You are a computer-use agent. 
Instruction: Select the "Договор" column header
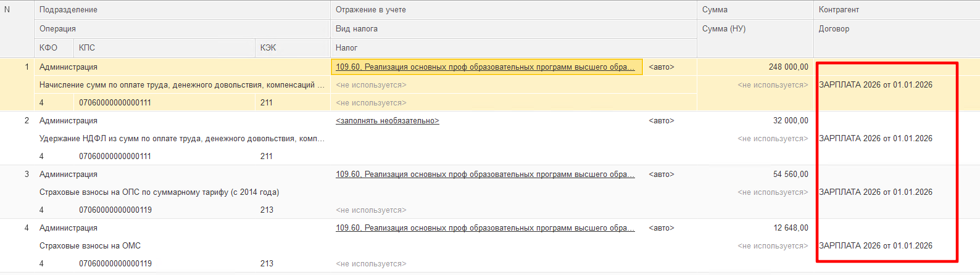coord(834,29)
